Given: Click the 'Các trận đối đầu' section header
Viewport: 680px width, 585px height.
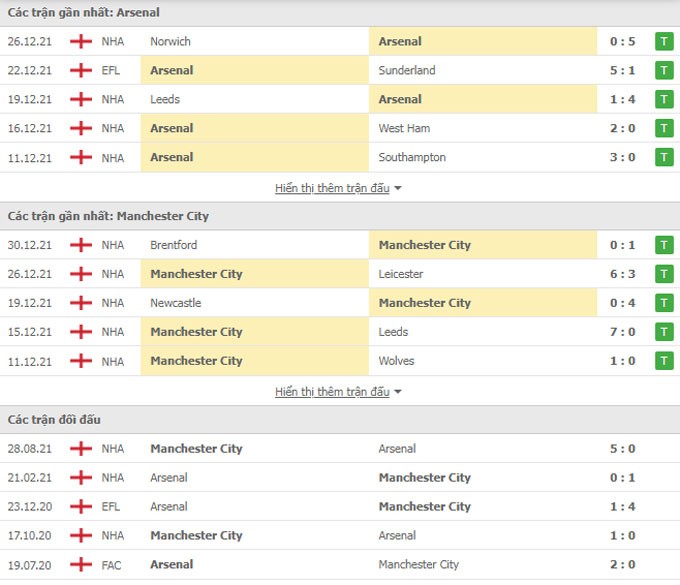Looking at the screenshot, I should point(54,420).
